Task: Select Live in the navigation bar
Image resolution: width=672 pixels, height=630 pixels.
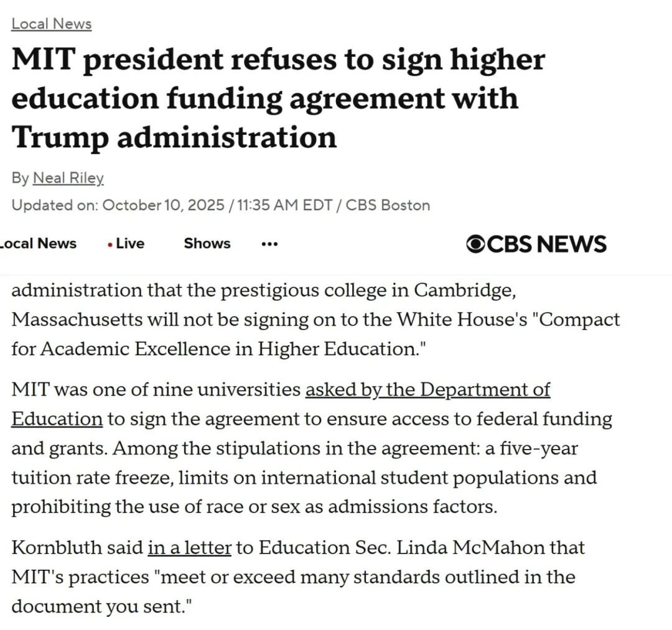Action: click(129, 243)
